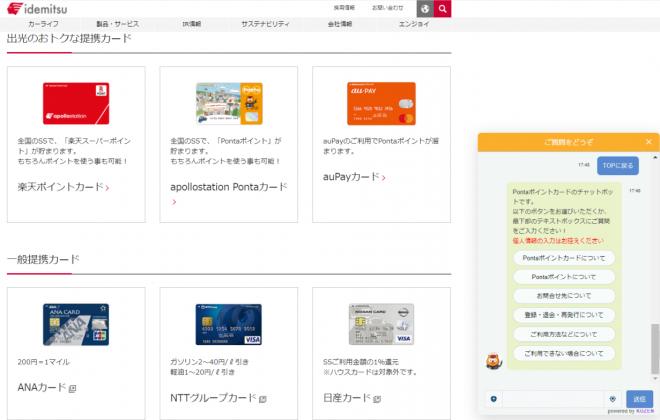Choose Pontaポイントカードについて in chat

coord(564,258)
